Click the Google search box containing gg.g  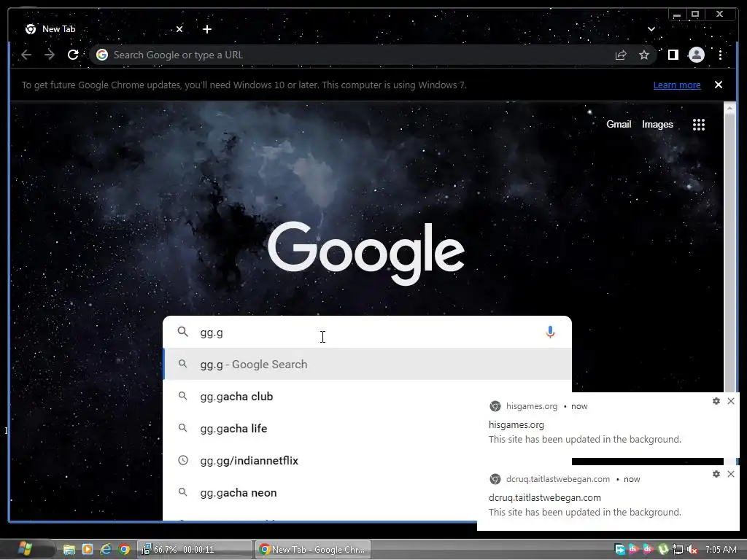point(367,332)
